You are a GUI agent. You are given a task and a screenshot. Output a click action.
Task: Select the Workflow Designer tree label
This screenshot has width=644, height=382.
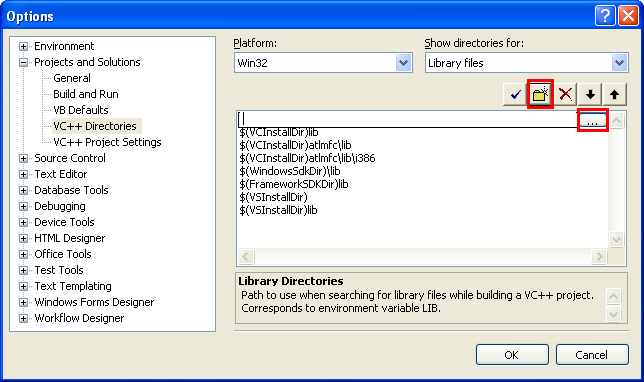(x=79, y=318)
